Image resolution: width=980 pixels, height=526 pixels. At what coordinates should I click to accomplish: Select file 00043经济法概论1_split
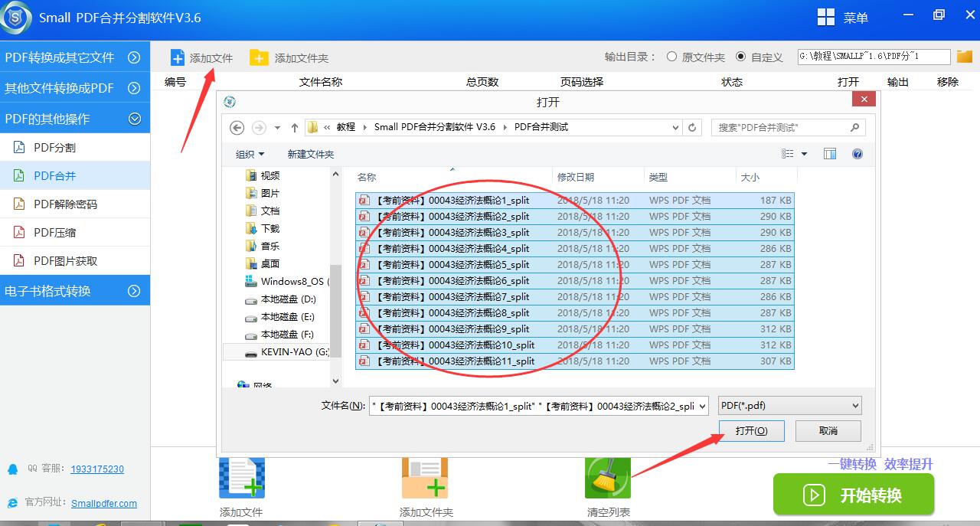pyautogui.click(x=575, y=200)
